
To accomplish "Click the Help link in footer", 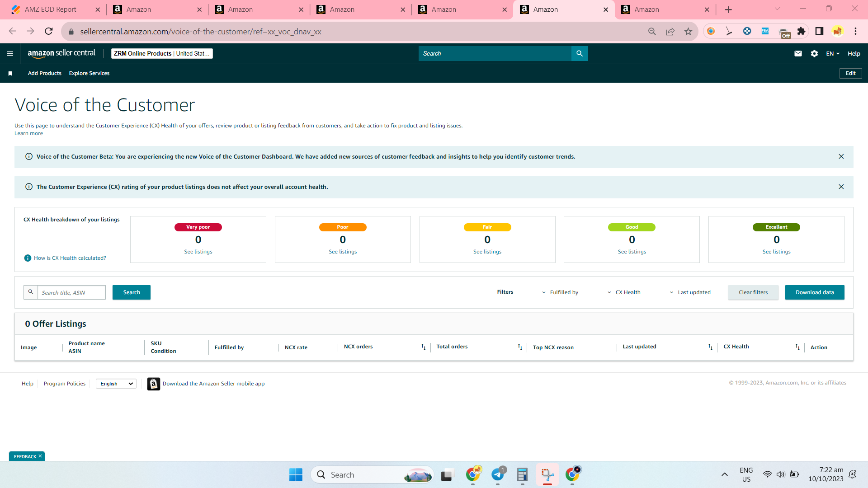I will 28,384.
